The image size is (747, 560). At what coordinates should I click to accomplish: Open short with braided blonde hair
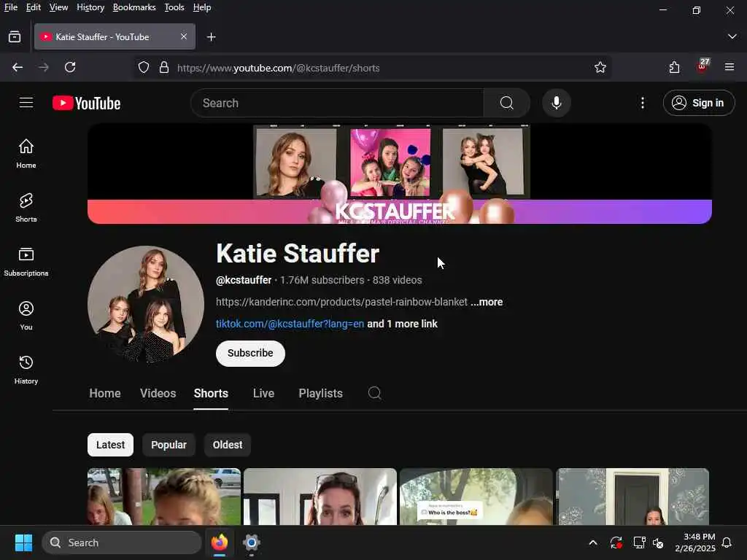[164, 497]
